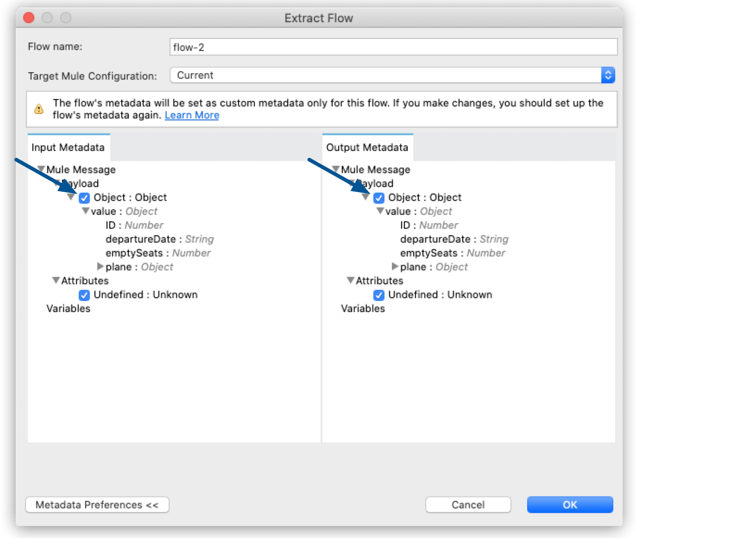Click the stepper arrows on Target Mule Configuration
756x538 pixels.
[608, 75]
